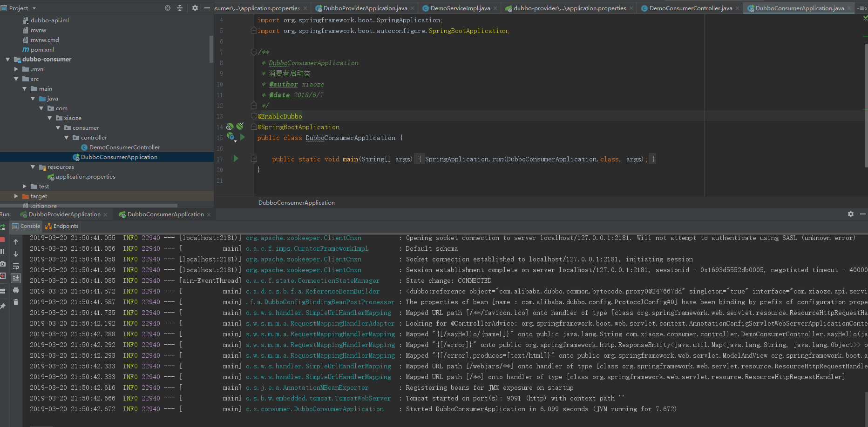Toggle pin tab in Run panel
868x427 pixels.
[x=2, y=306]
